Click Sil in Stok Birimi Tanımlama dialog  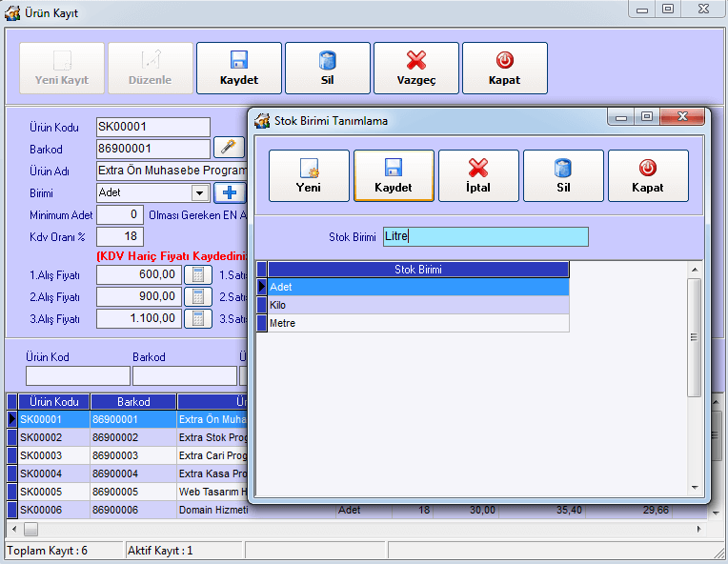(563, 175)
